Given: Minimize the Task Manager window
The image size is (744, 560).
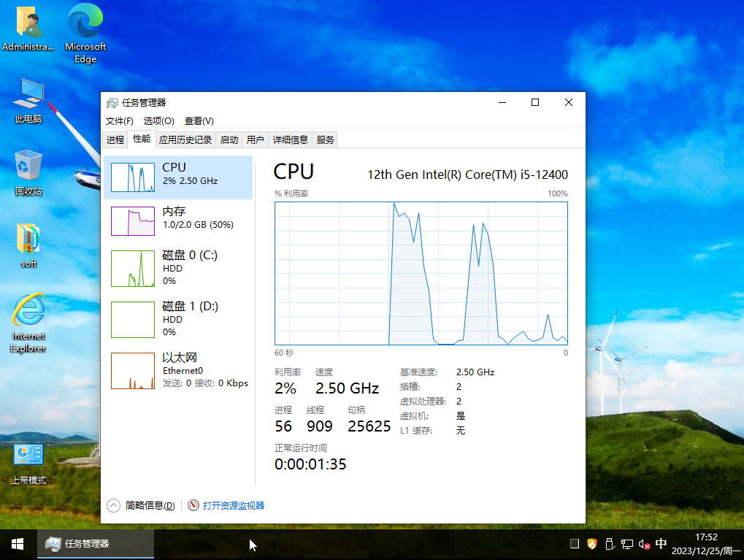Looking at the screenshot, I should click(502, 102).
